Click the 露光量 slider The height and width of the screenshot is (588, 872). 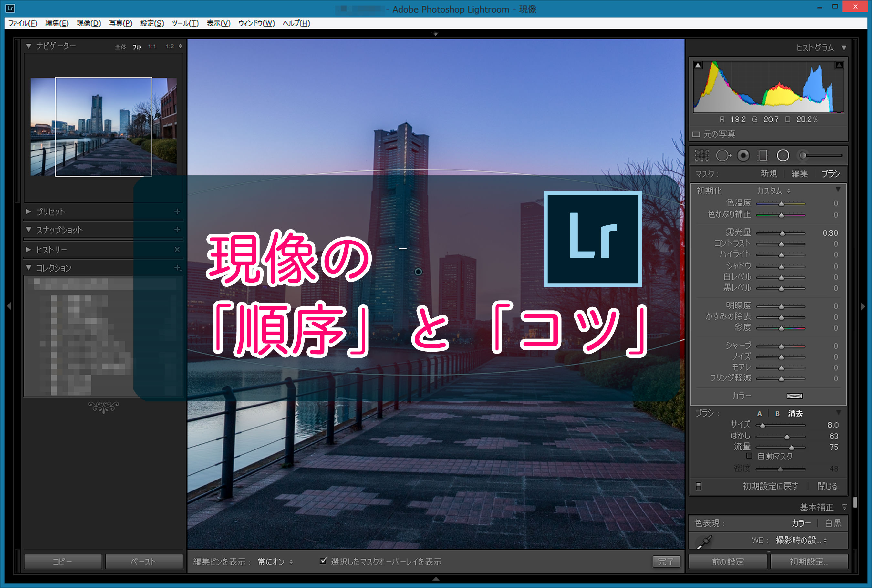[781, 233]
